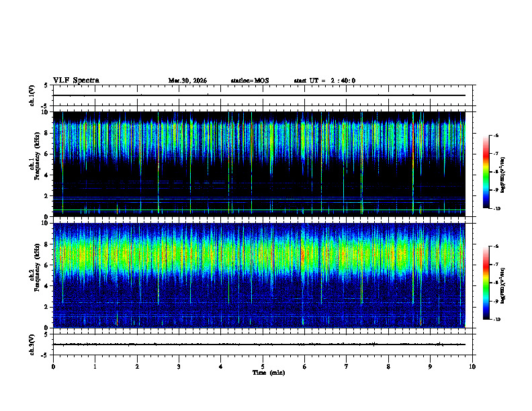Click the '-7' label on ch.1 colorbar

click(496, 154)
